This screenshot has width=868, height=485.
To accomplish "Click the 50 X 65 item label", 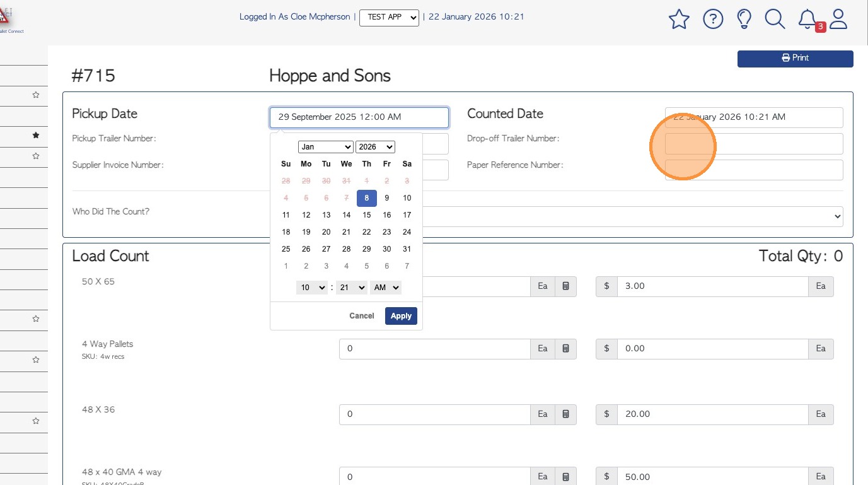I will click(x=98, y=282).
